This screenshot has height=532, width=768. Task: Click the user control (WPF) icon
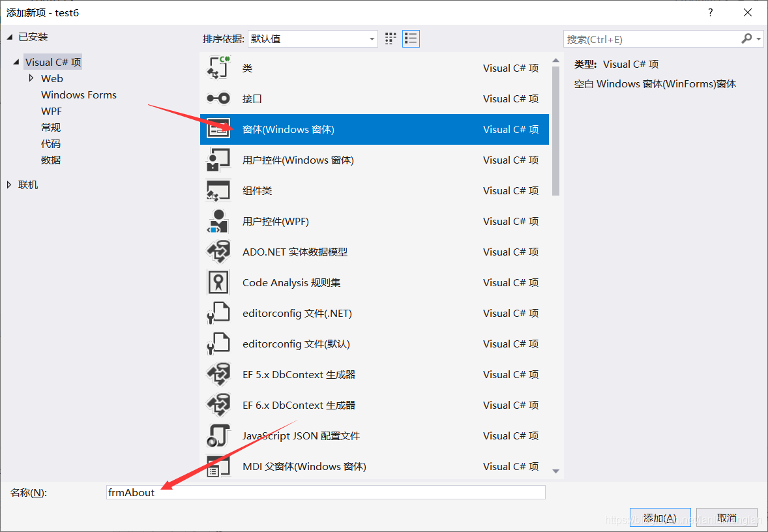218,222
